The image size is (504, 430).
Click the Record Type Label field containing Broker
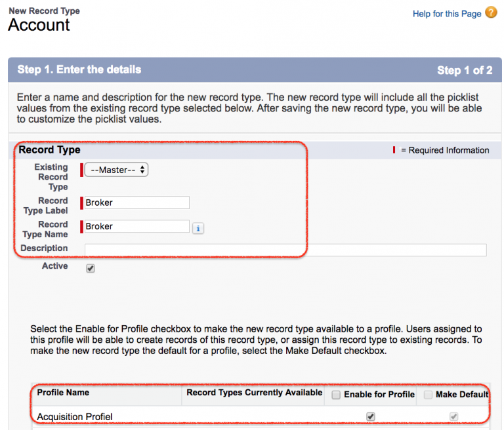pyautogui.click(x=136, y=203)
